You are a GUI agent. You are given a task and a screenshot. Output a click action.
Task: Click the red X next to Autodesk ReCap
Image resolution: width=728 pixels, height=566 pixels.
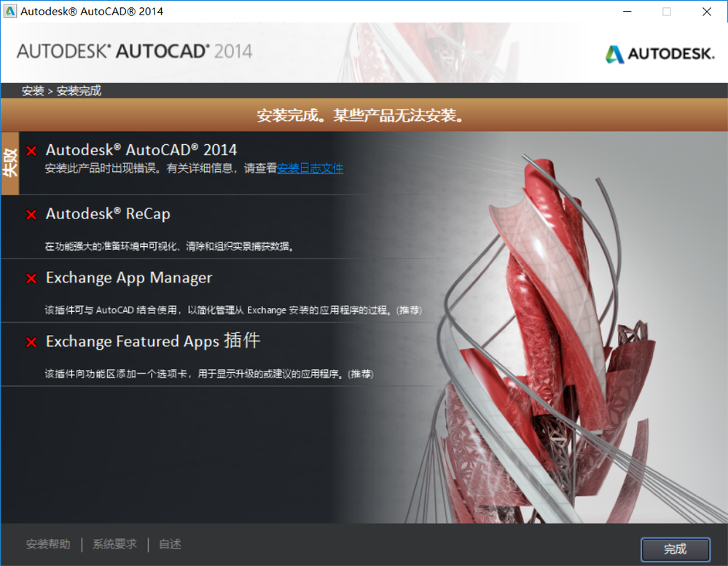pos(31,215)
